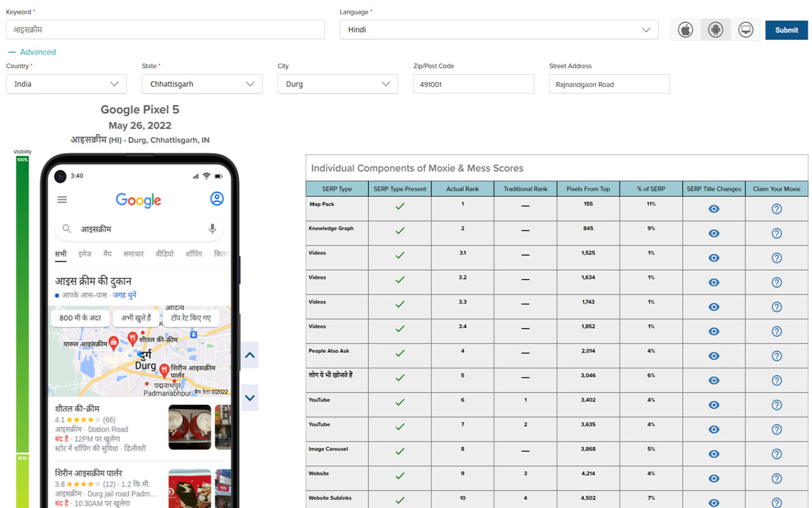This screenshot has height=508, width=812.
Task: Click Claim Your Moxie help for Videos 3.1
Action: (776, 258)
